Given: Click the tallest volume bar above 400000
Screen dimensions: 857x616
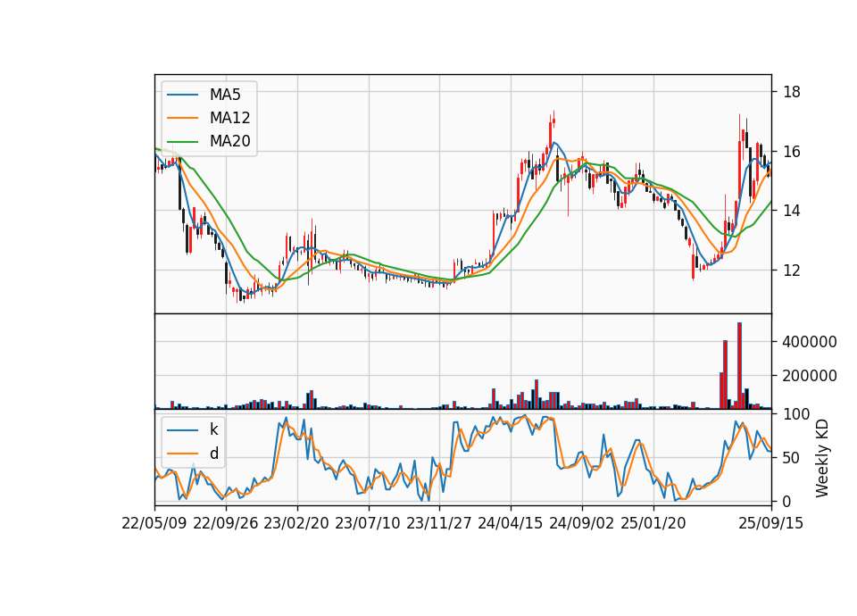Looking at the screenshot, I should (x=739, y=366).
